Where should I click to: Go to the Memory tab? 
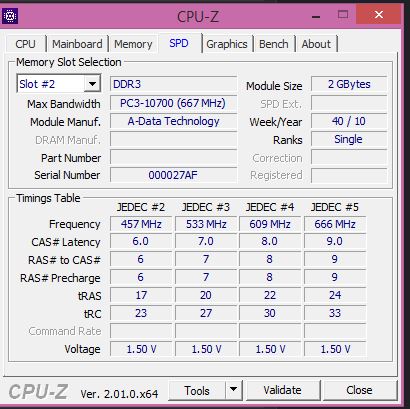[133, 44]
